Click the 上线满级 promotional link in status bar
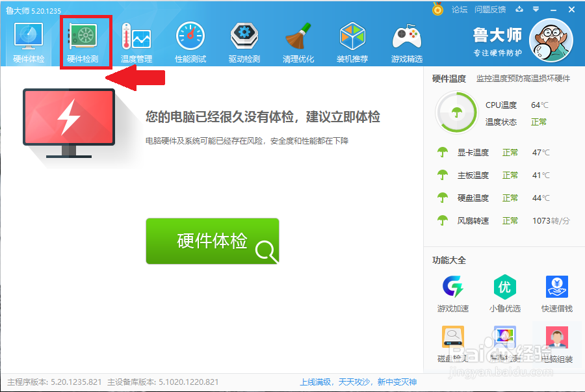The image size is (585, 392). click(x=358, y=382)
